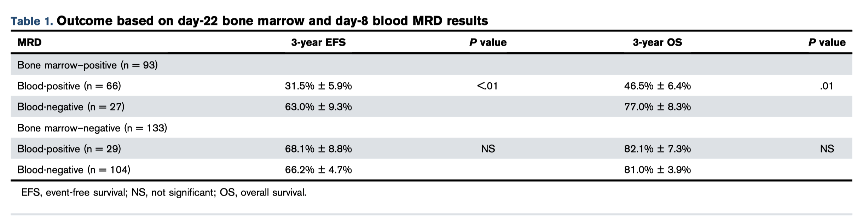Viewport: 868px width, 222px height.
Task: Select the Blood-positive (n = 66) row label
Action: [69, 86]
